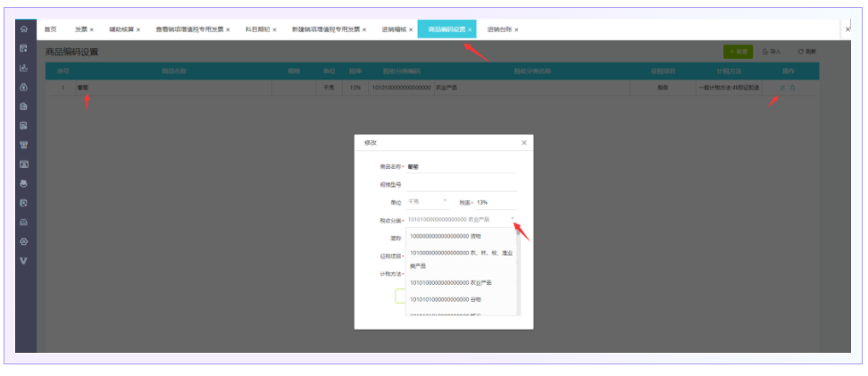Close the 发票 tab

(92, 30)
